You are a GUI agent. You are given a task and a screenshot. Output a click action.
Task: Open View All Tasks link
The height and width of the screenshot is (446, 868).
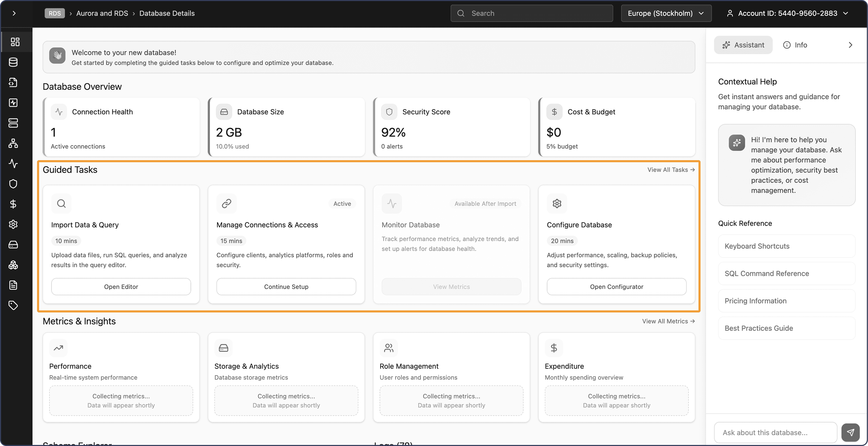click(671, 170)
